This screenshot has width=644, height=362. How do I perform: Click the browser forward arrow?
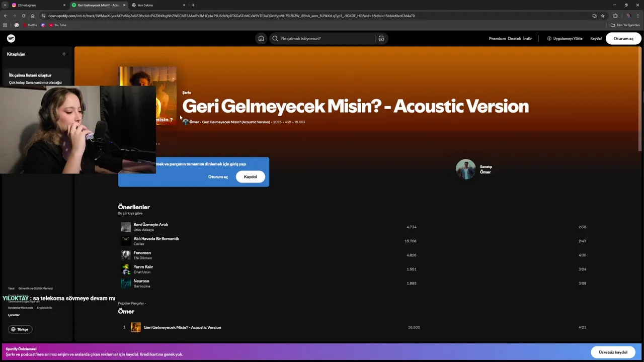tap(14, 16)
